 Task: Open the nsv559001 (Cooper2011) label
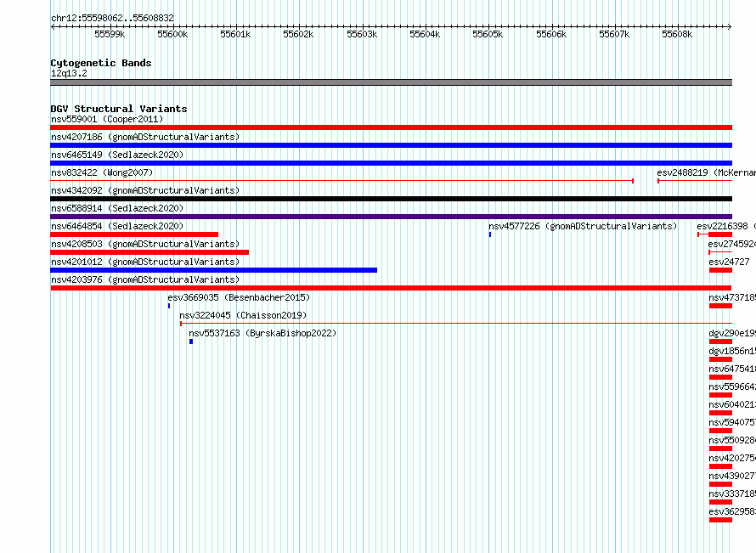click(x=107, y=119)
